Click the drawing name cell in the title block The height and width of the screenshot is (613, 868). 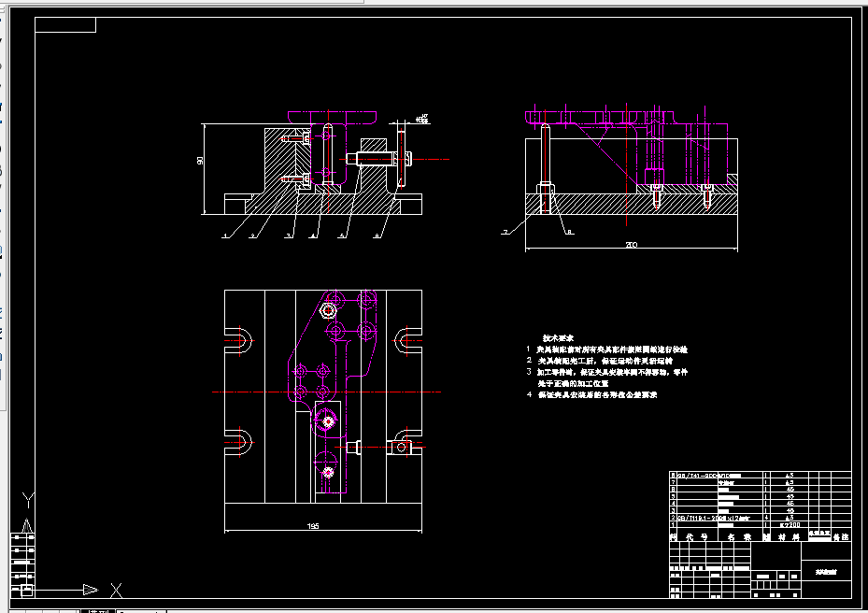click(826, 572)
